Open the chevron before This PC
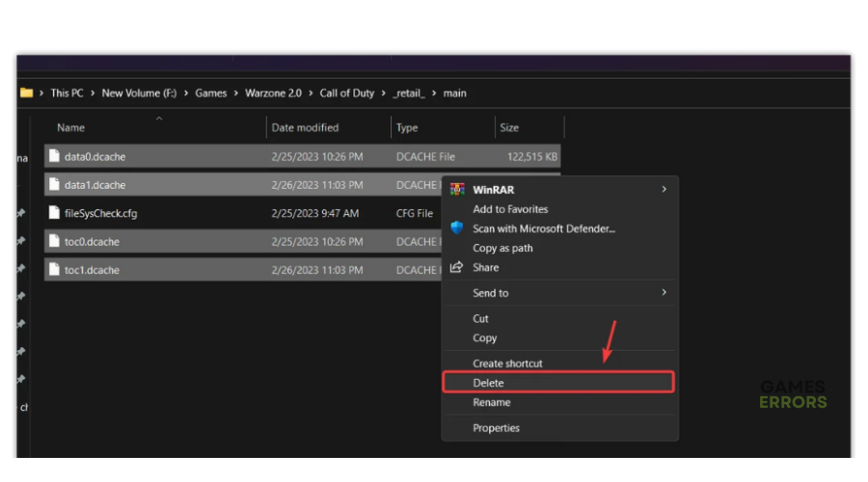This screenshot has width=868, height=482. pos(41,93)
